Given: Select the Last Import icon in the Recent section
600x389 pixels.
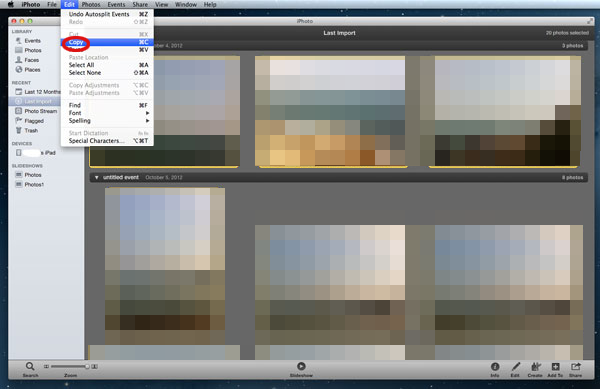Looking at the screenshot, I should (x=18, y=101).
